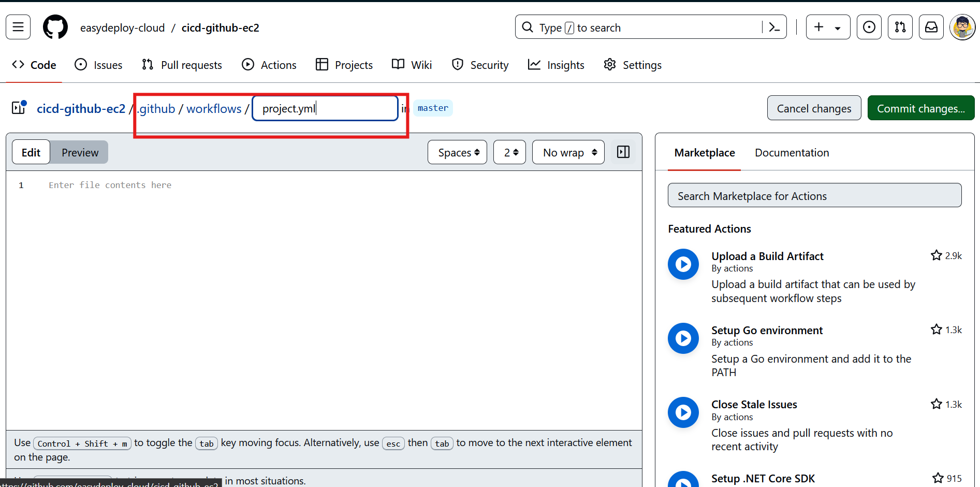Open the Issues tab
The width and height of the screenshot is (980, 487).
coord(99,65)
